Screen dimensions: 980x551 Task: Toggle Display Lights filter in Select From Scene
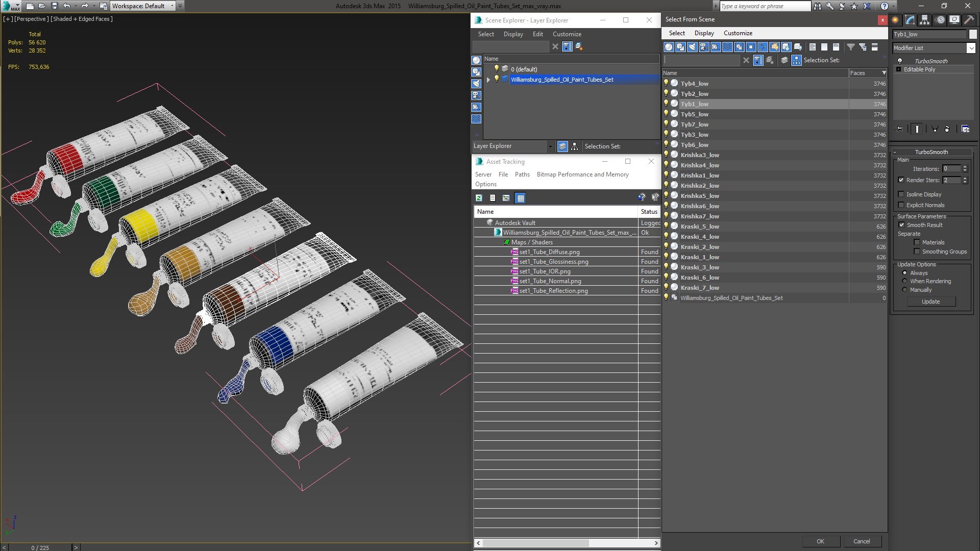(x=692, y=47)
